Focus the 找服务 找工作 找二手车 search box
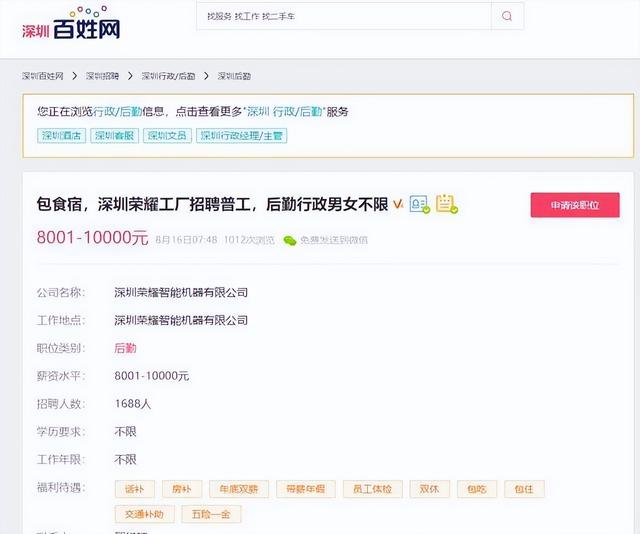 click(344, 16)
